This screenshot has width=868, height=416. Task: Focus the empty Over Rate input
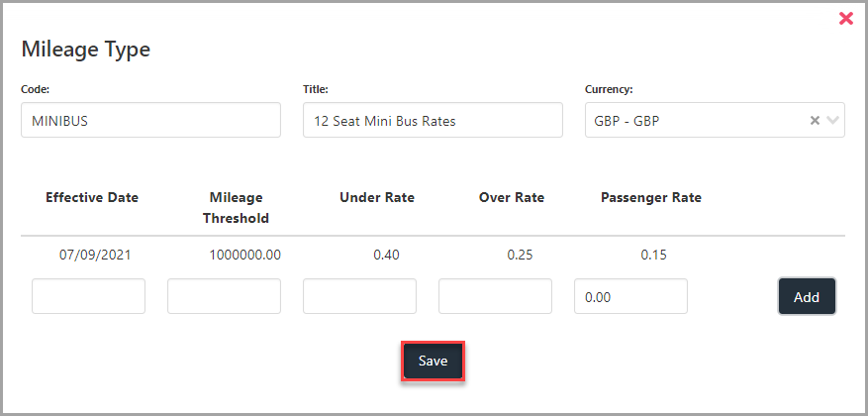pos(496,296)
